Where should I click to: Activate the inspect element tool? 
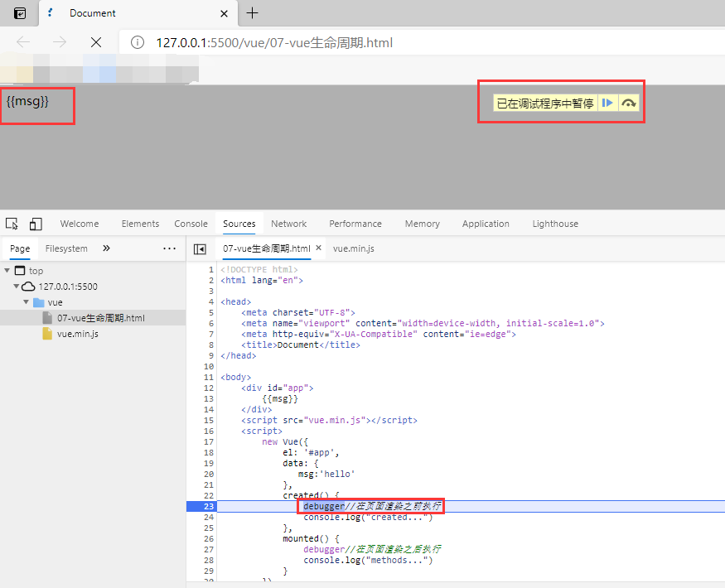pos(12,224)
